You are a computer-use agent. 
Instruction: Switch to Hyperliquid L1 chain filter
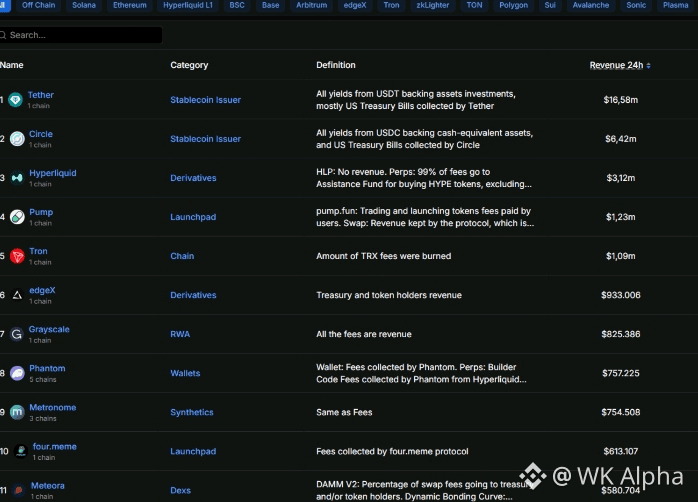[188, 5]
